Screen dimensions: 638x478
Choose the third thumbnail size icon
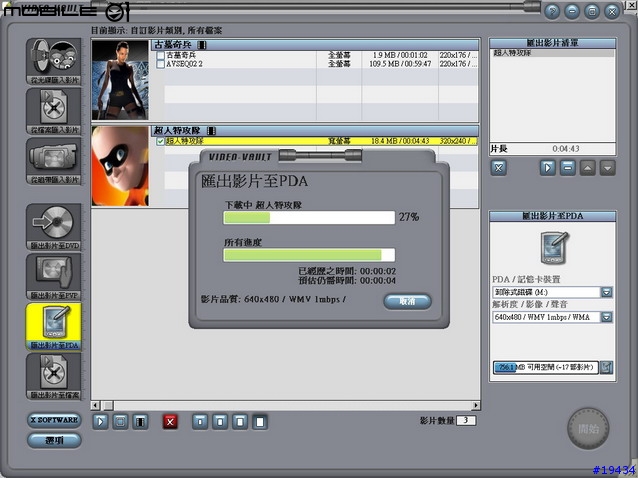point(240,422)
